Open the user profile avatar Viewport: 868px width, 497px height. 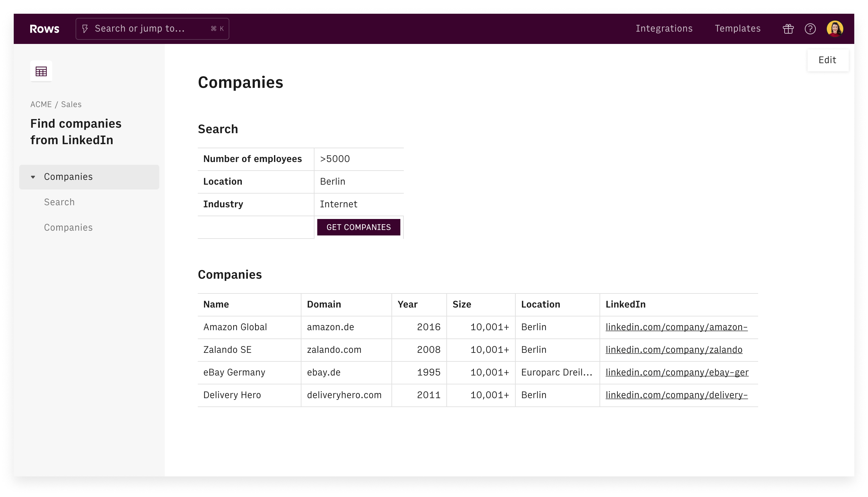click(x=835, y=29)
